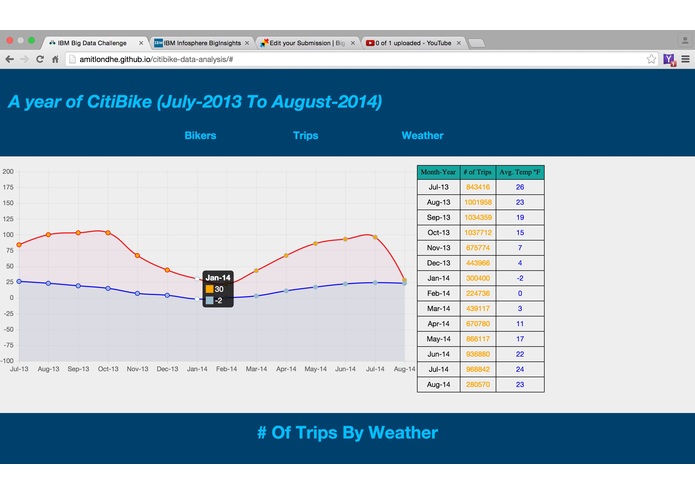
Task: Click trips value 1001958 for Aug-13
Action: click(478, 202)
